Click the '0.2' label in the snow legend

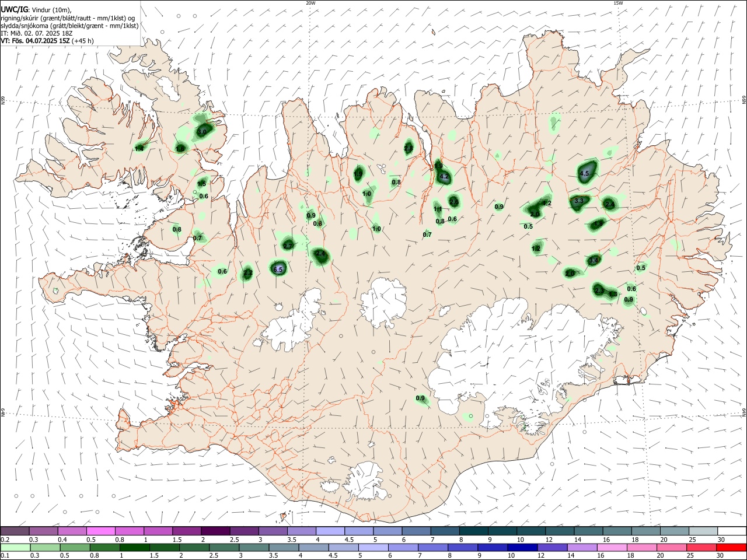click(x=5, y=540)
